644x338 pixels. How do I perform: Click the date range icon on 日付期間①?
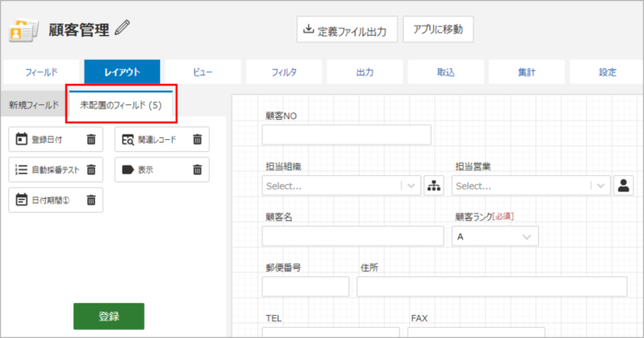(x=21, y=200)
